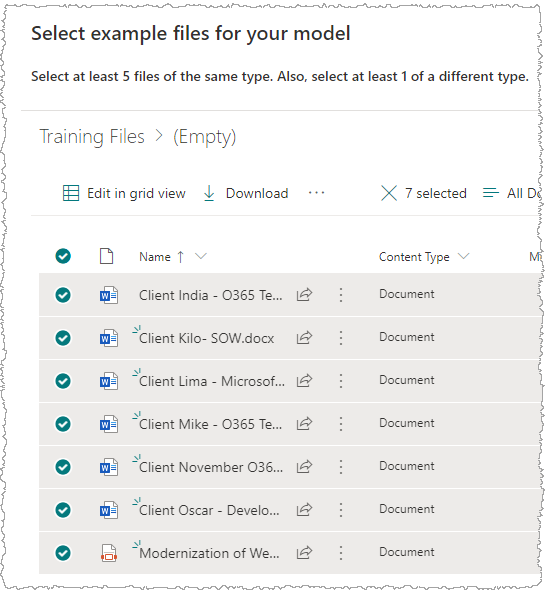The height and width of the screenshot is (594, 545).
Task: Share the Client India document
Action: (304, 295)
